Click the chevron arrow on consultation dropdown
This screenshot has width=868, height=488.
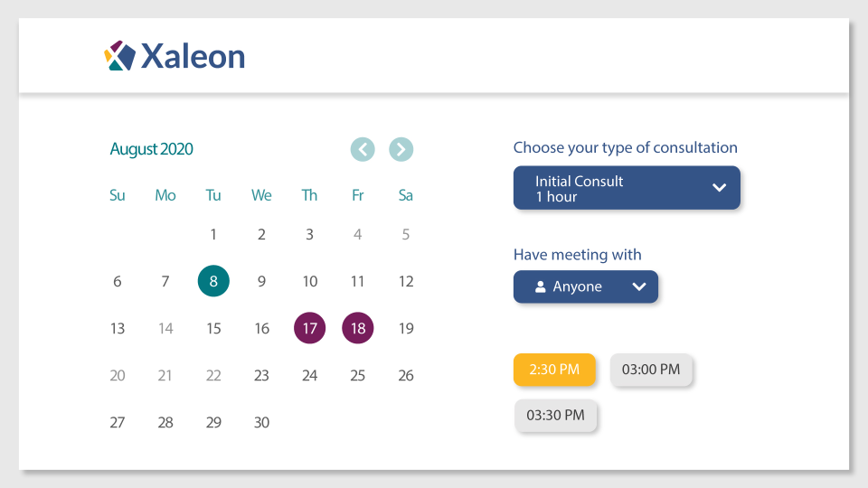point(719,188)
